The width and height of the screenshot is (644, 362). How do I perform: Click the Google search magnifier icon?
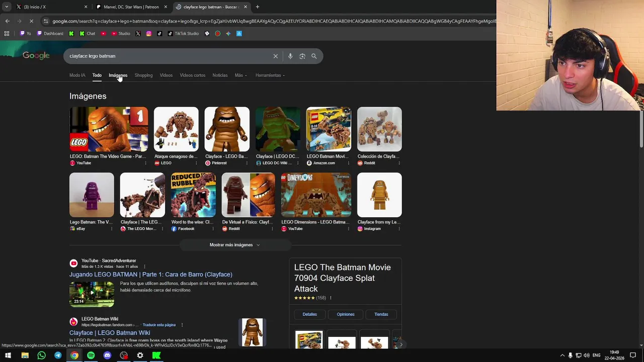[x=314, y=56]
